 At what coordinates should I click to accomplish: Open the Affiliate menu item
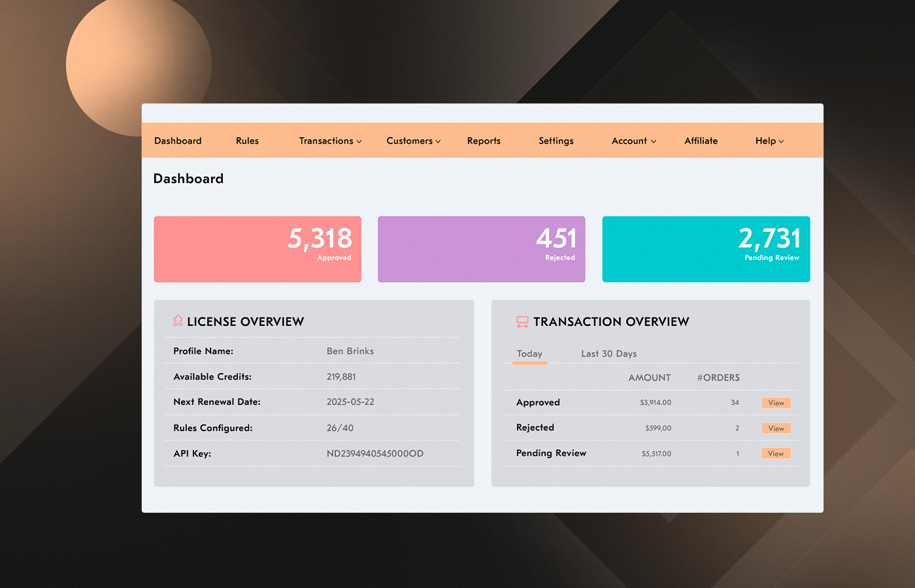pos(701,140)
